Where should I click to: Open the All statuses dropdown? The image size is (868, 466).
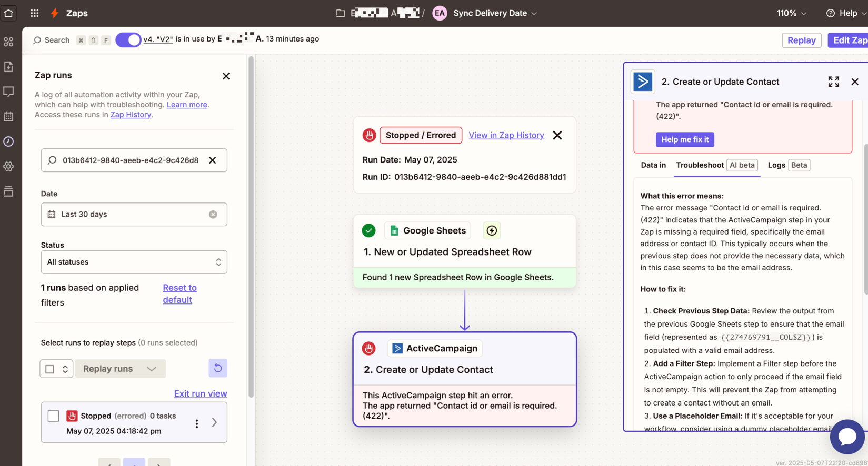(x=134, y=262)
